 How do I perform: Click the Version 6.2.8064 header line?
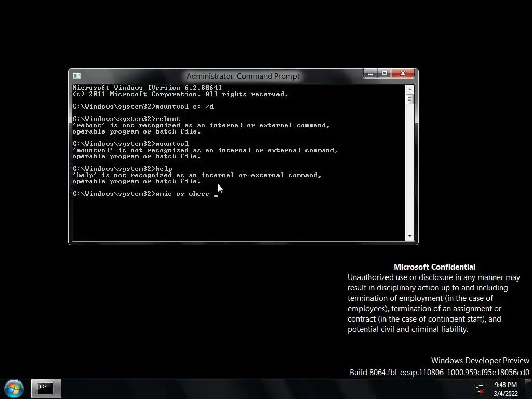click(147, 88)
